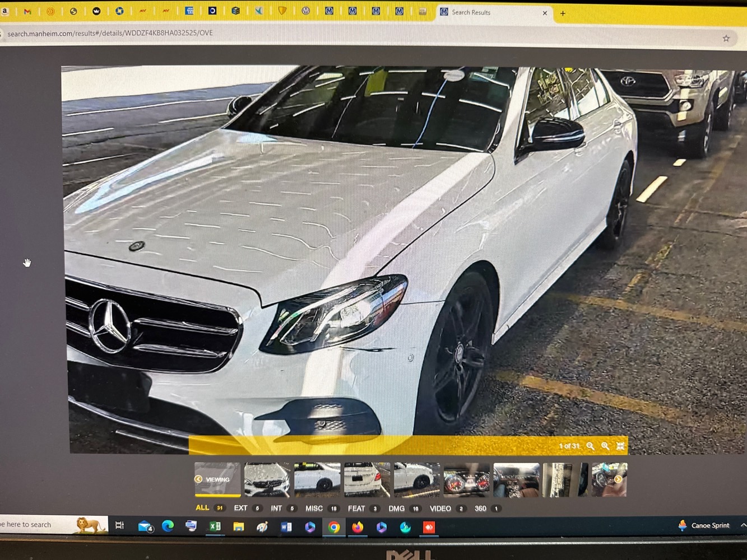Open the instrument cluster thumbnail
The height and width of the screenshot is (560, 747).
(466, 479)
